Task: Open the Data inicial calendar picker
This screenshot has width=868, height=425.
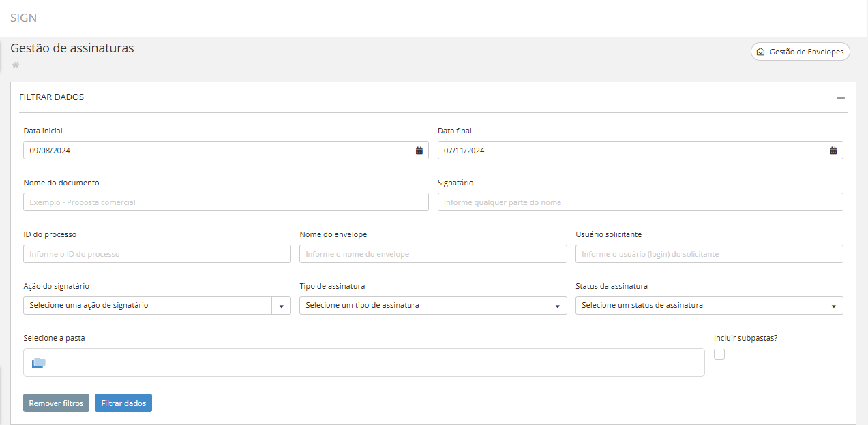Action: point(419,151)
